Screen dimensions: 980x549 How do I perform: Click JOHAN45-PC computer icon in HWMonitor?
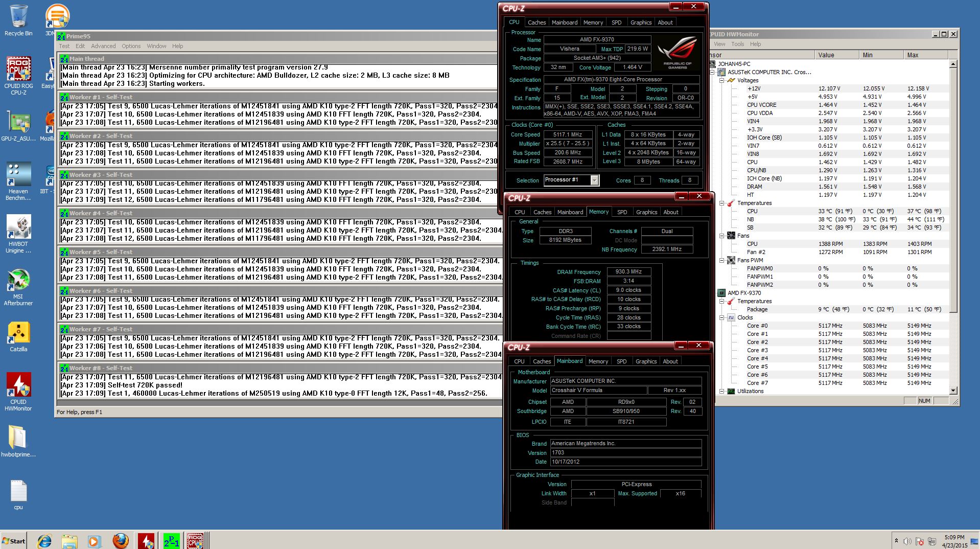(713, 64)
